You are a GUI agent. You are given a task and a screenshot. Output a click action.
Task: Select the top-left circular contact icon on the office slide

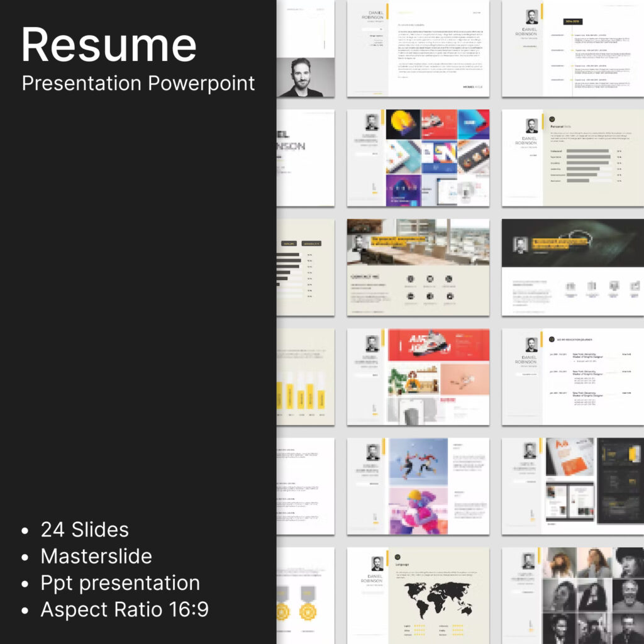pos(411,279)
